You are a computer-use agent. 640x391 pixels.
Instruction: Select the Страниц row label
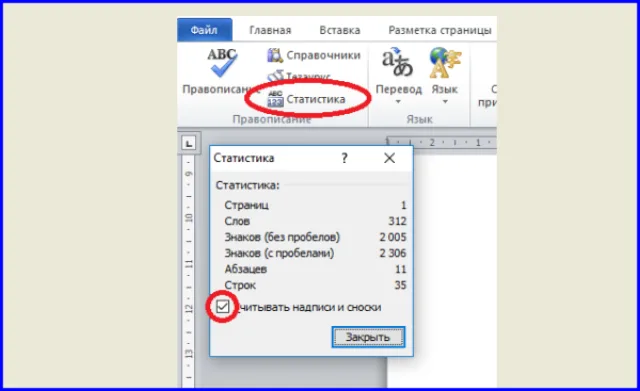247,205
